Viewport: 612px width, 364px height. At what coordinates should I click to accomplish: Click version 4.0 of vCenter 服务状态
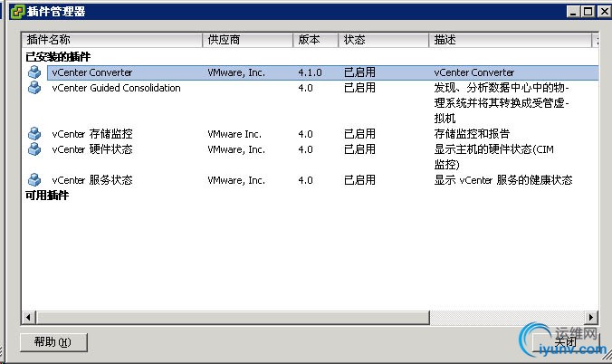point(305,180)
